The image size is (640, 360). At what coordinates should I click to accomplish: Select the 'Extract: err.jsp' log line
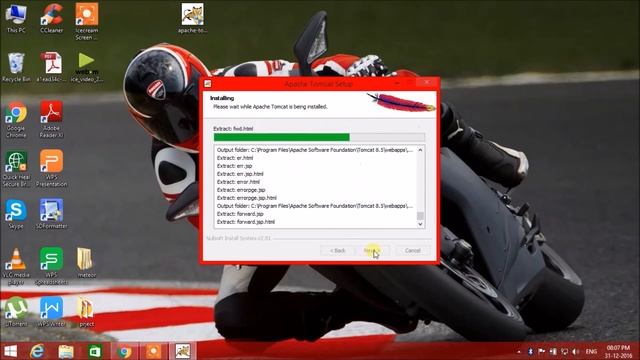point(234,166)
